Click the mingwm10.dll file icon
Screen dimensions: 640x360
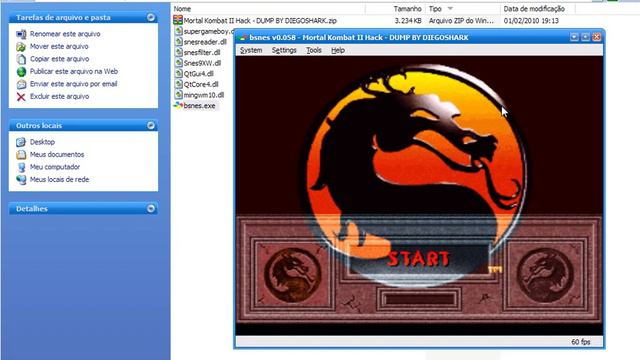coord(178,95)
